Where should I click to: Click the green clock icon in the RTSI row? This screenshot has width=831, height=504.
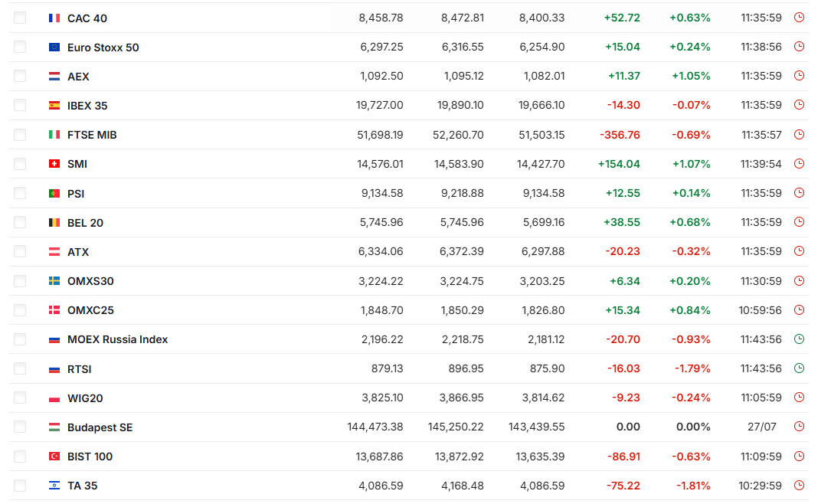coord(799,368)
